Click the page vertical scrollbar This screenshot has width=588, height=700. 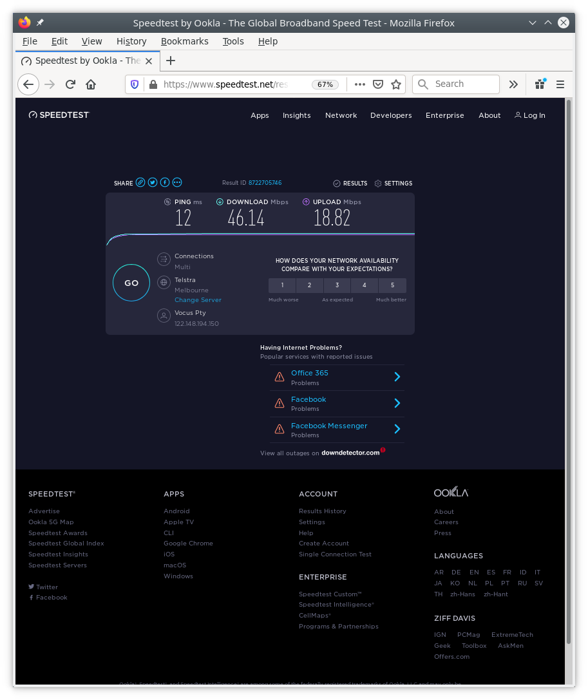pos(569,372)
